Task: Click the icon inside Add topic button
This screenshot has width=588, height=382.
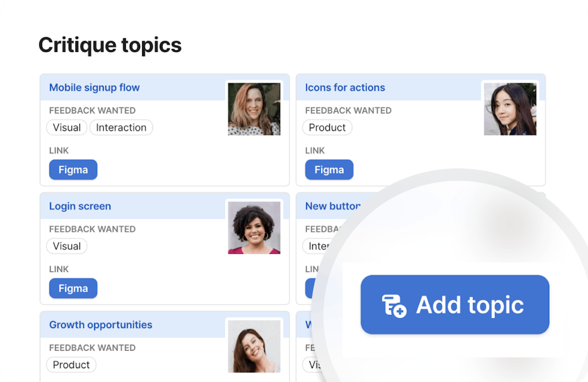Action: (x=394, y=306)
